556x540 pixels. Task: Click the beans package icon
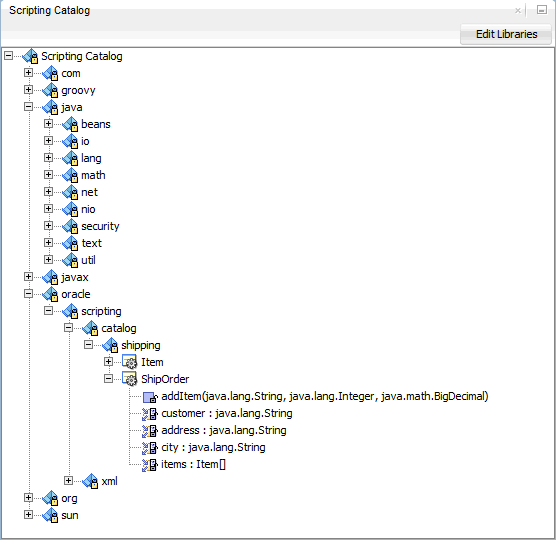coord(70,124)
